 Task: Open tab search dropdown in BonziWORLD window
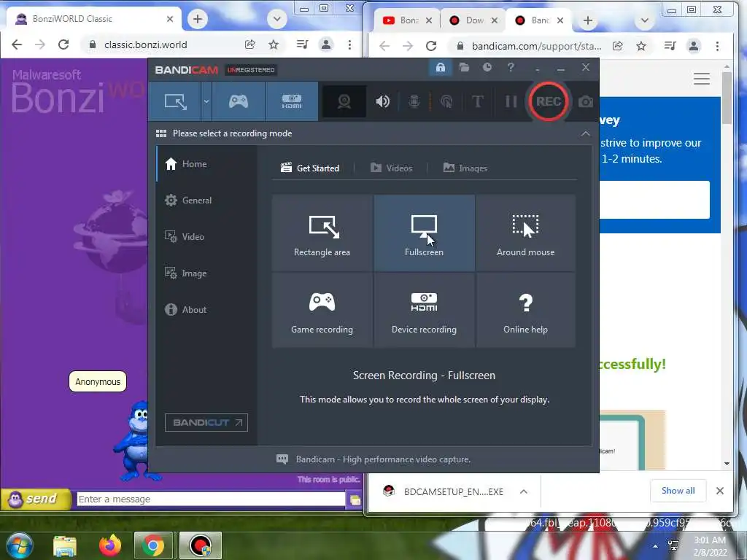point(276,19)
